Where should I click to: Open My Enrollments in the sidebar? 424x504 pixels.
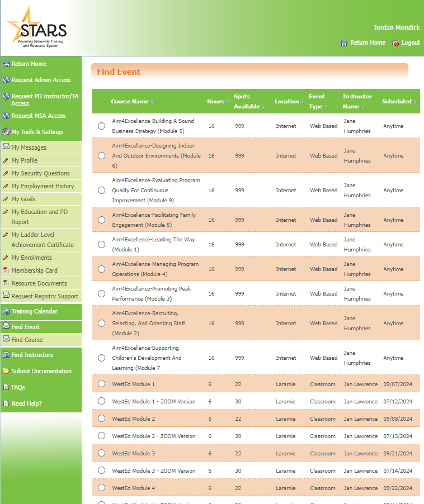point(31,258)
